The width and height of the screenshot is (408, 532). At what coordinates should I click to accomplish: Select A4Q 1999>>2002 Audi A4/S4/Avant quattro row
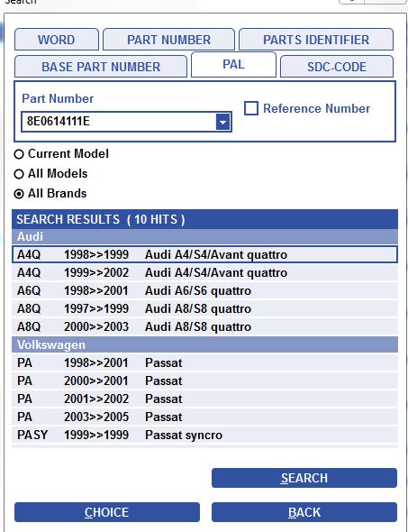click(x=204, y=273)
